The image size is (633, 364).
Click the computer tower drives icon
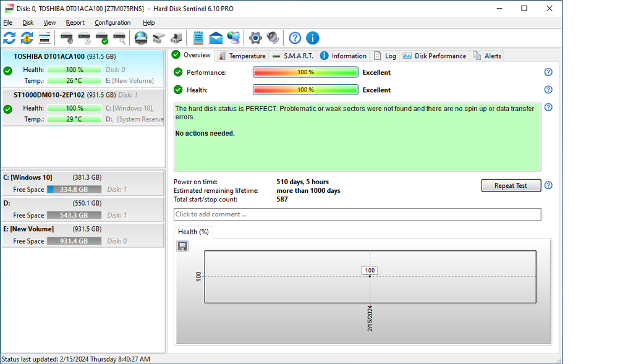tap(176, 38)
